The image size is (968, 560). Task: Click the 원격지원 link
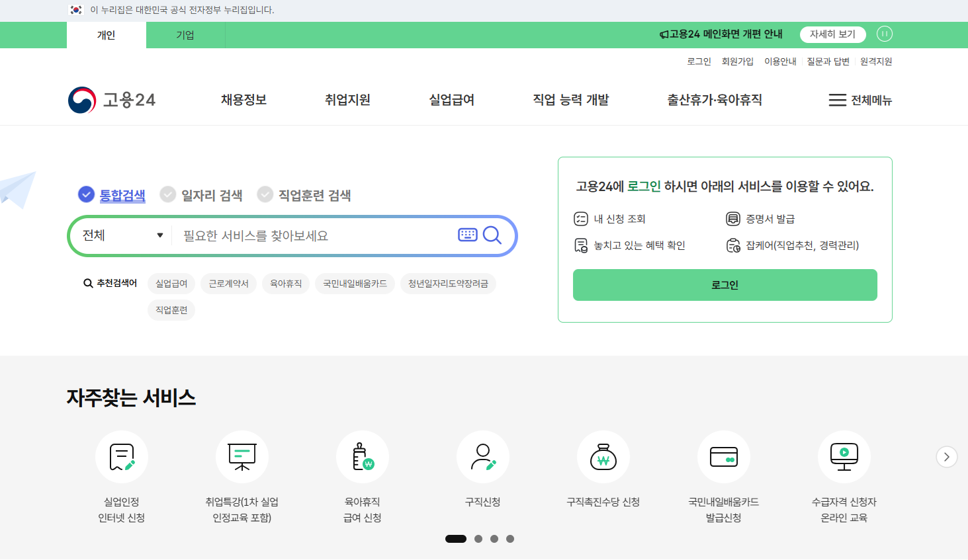[x=876, y=61]
